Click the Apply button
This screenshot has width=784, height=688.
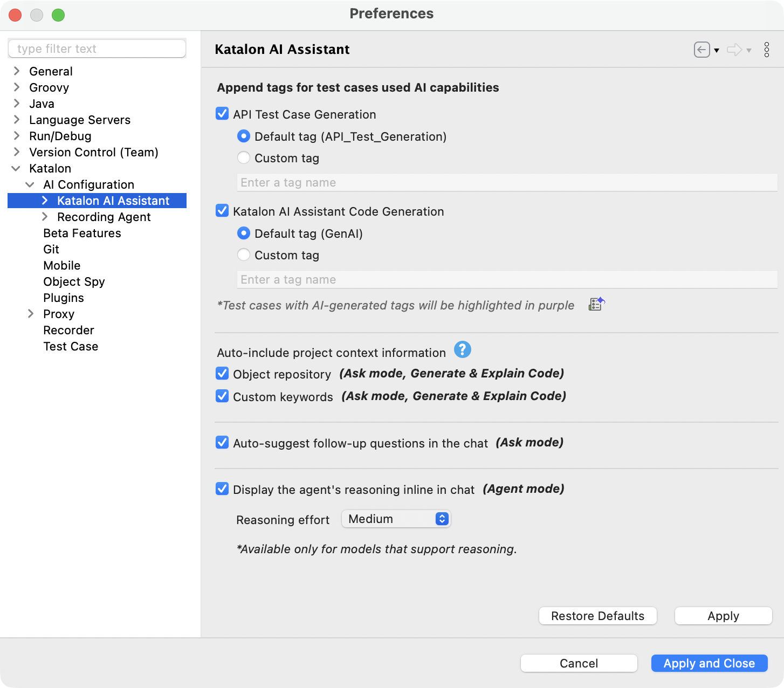pos(724,616)
